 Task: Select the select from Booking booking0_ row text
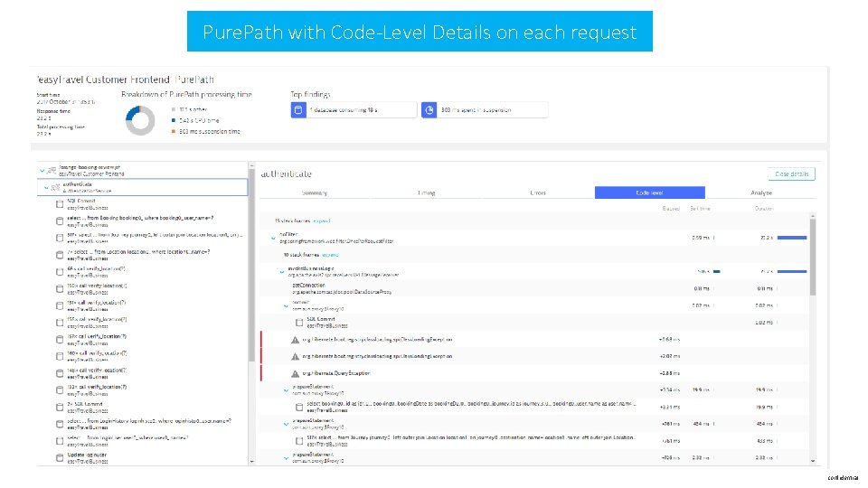(140, 218)
